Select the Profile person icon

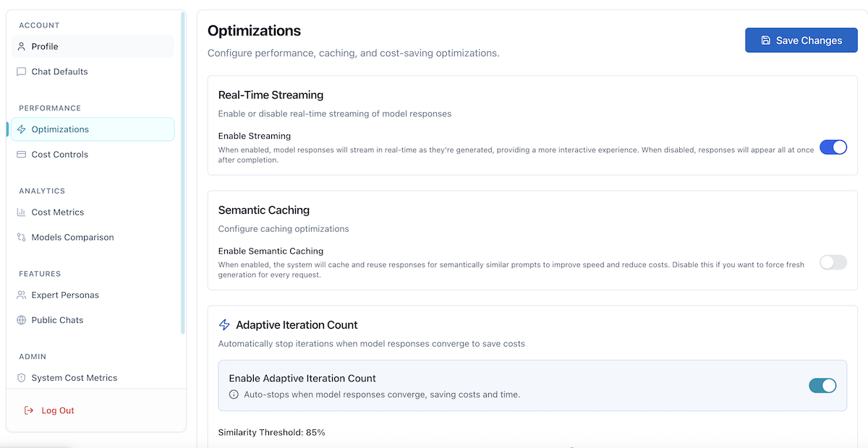point(20,46)
